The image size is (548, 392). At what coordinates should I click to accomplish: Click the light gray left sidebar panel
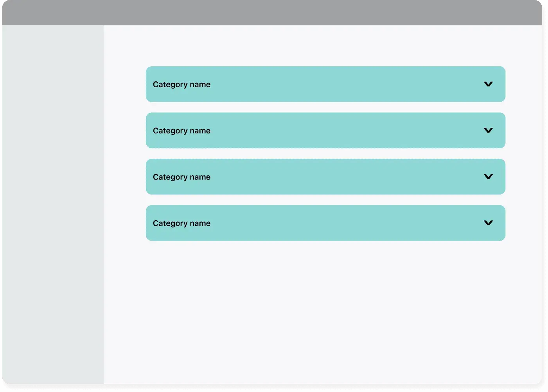(53, 205)
